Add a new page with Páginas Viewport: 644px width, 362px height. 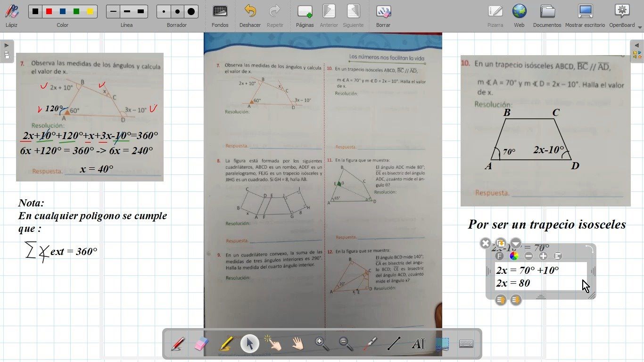pos(305,16)
